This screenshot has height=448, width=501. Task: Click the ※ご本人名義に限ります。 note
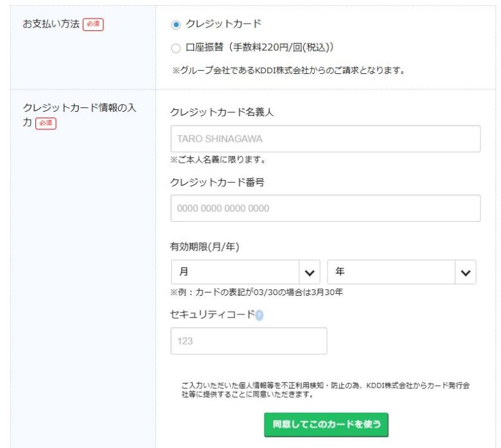[x=218, y=159]
